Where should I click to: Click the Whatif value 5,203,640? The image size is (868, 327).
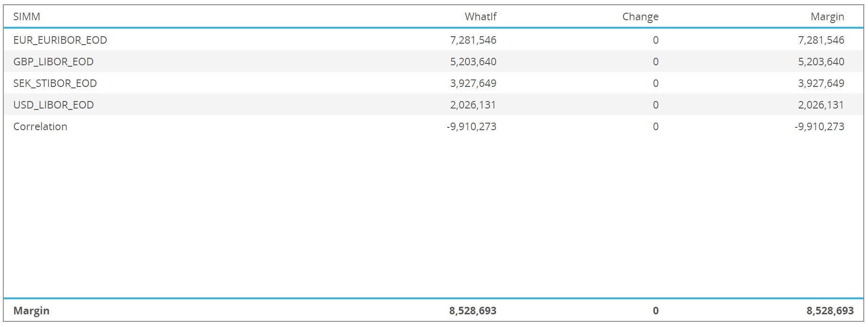coord(473,62)
